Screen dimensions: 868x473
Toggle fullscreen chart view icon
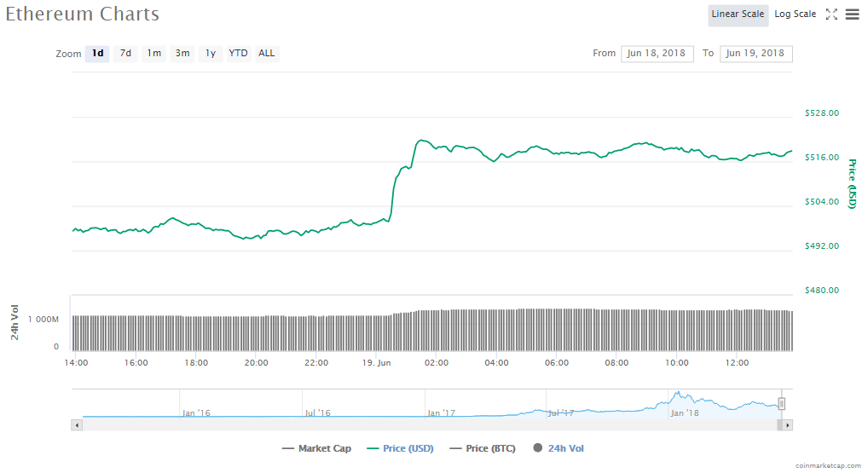pyautogui.click(x=832, y=14)
